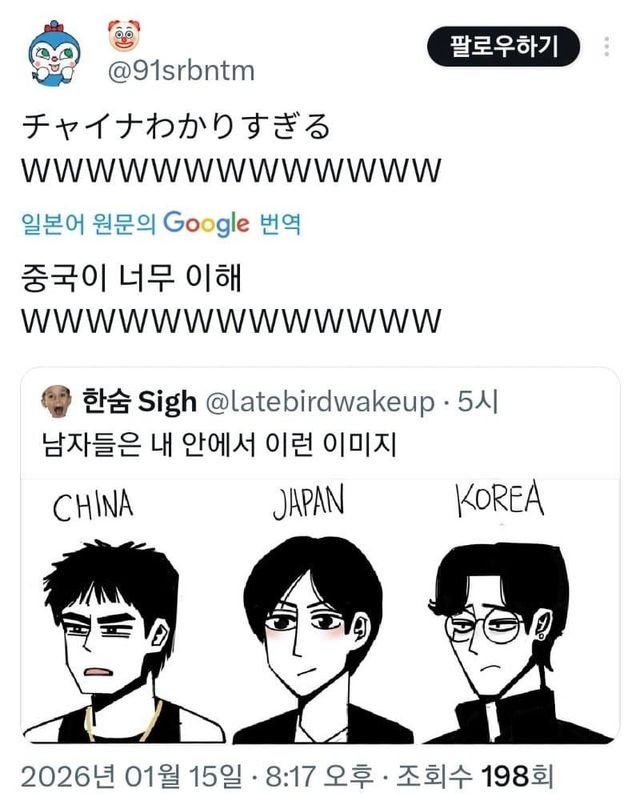640x794 pixels.
Task: Click the clown emoji display name
Action: pyautogui.click(x=124, y=36)
